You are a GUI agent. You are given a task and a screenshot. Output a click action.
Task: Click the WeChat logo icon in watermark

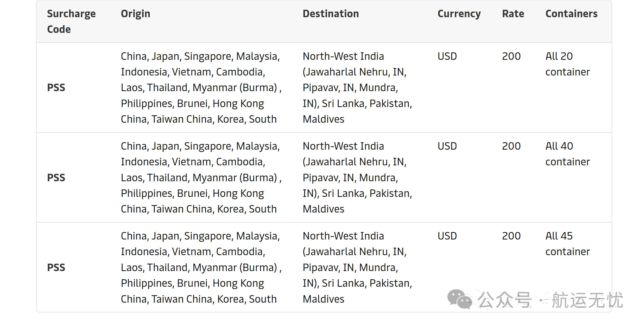click(459, 299)
